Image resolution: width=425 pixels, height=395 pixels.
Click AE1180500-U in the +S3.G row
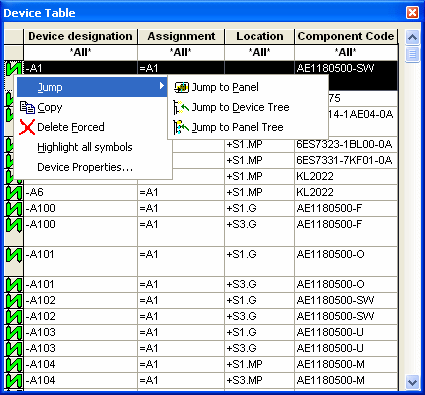tap(330, 348)
